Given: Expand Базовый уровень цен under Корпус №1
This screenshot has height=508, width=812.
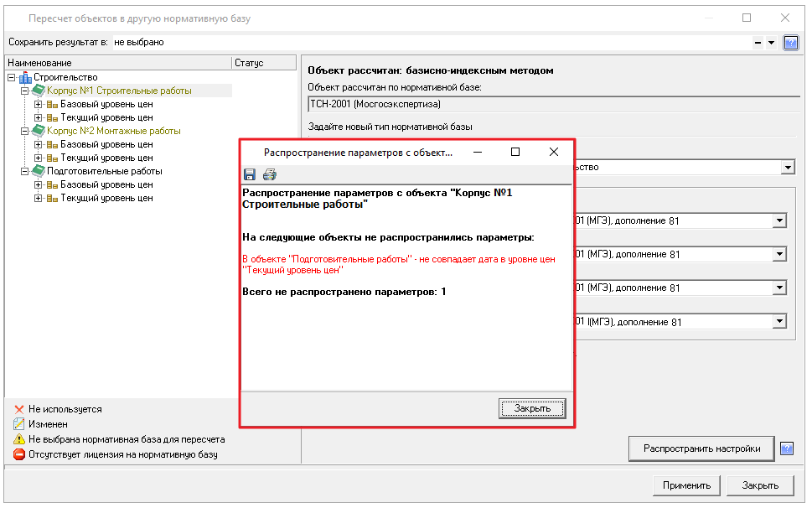Looking at the screenshot, I should point(38,104).
